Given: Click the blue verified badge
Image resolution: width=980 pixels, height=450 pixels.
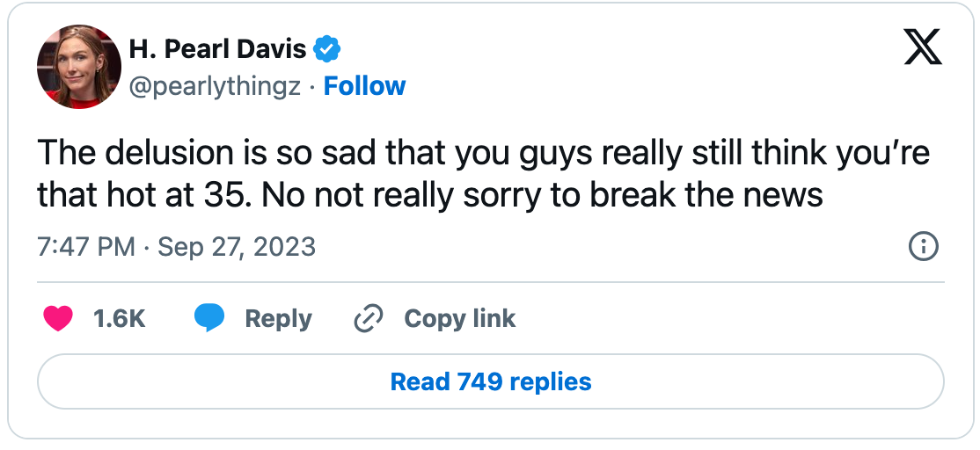Looking at the screenshot, I should [326, 48].
